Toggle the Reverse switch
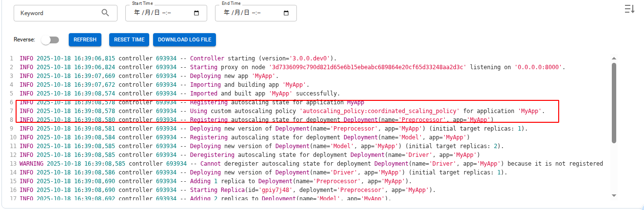The width and height of the screenshot is (644, 210). point(50,40)
